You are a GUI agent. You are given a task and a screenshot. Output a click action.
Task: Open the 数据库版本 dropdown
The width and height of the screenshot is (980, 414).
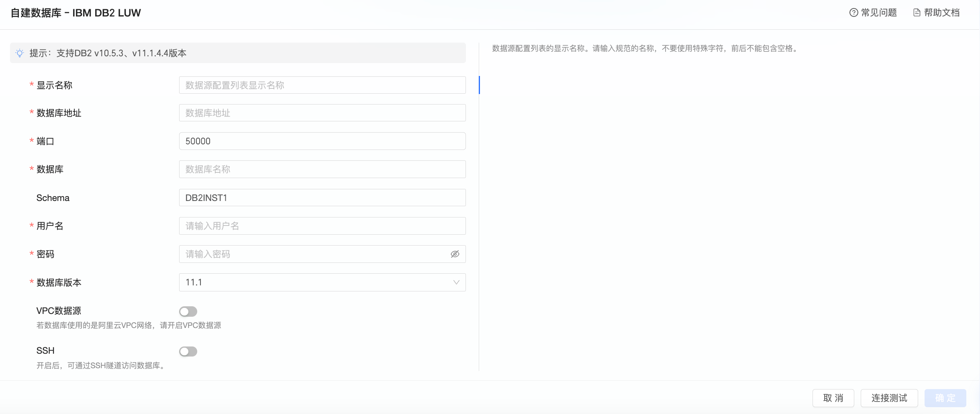322,282
